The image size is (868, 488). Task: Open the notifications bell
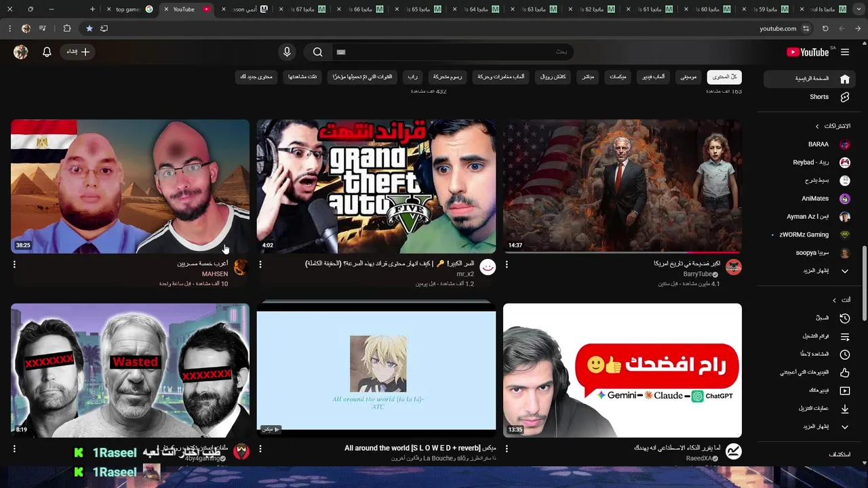(47, 52)
